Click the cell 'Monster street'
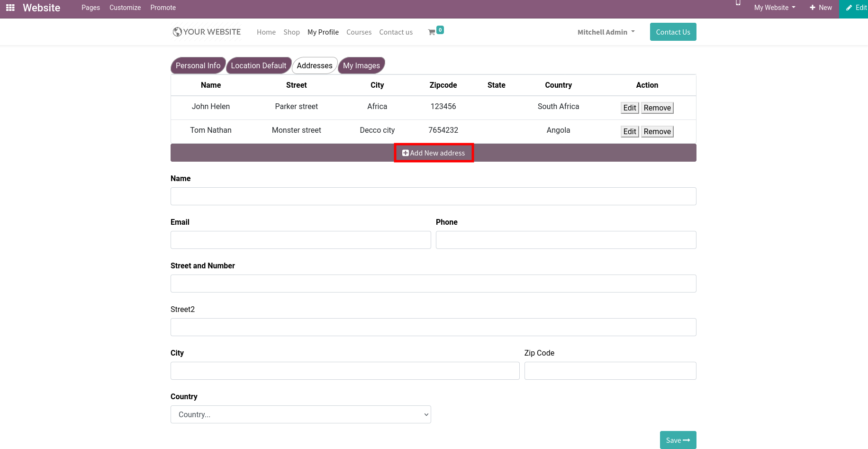The height and width of the screenshot is (449, 868). pyautogui.click(x=297, y=130)
